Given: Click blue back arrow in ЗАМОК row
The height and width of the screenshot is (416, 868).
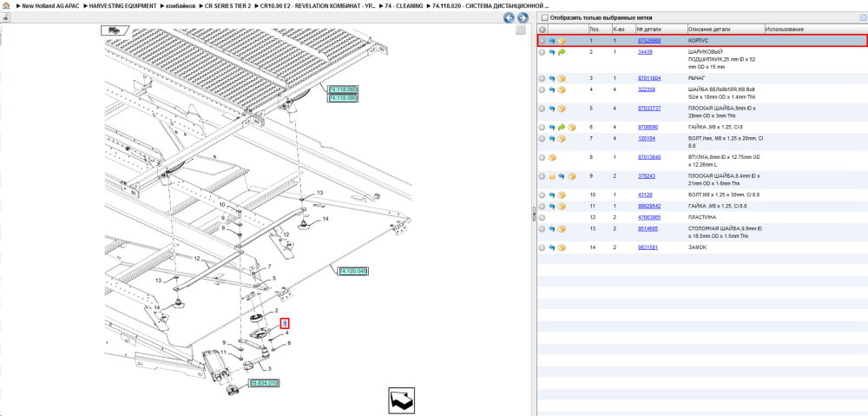Looking at the screenshot, I should pyautogui.click(x=552, y=248).
